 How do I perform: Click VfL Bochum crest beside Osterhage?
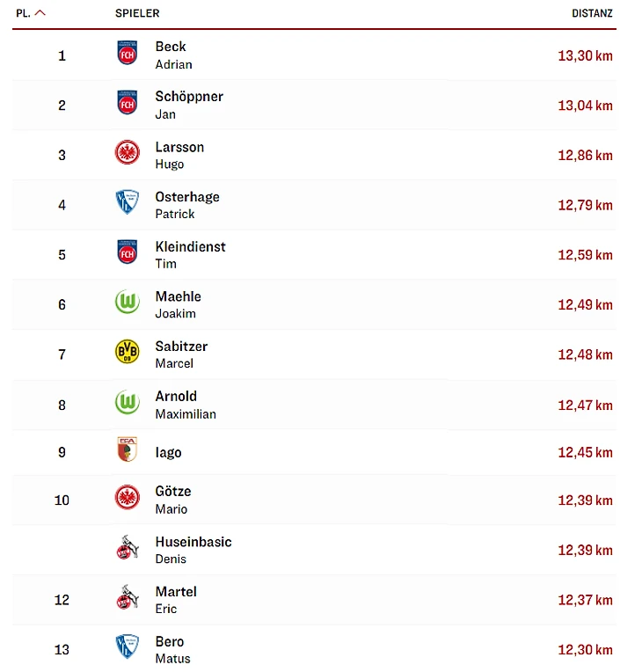pyautogui.click(x=128, y=204)
